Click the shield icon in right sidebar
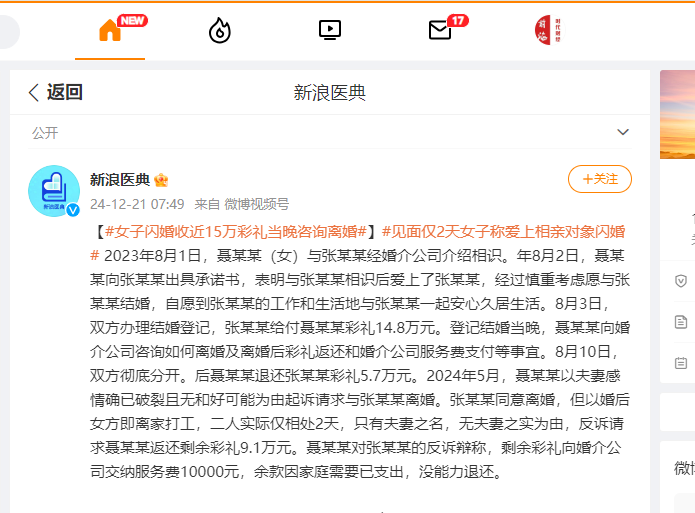 tap(681, 281)
